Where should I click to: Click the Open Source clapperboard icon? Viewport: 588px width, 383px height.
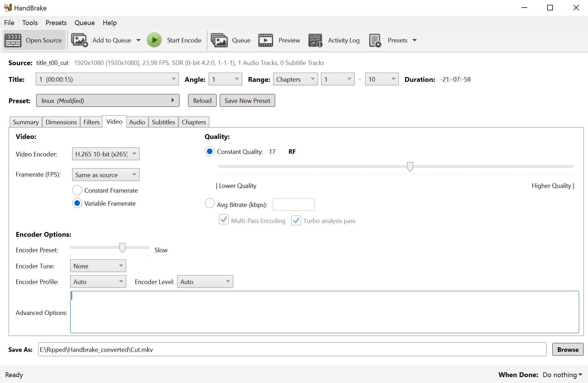13,40
